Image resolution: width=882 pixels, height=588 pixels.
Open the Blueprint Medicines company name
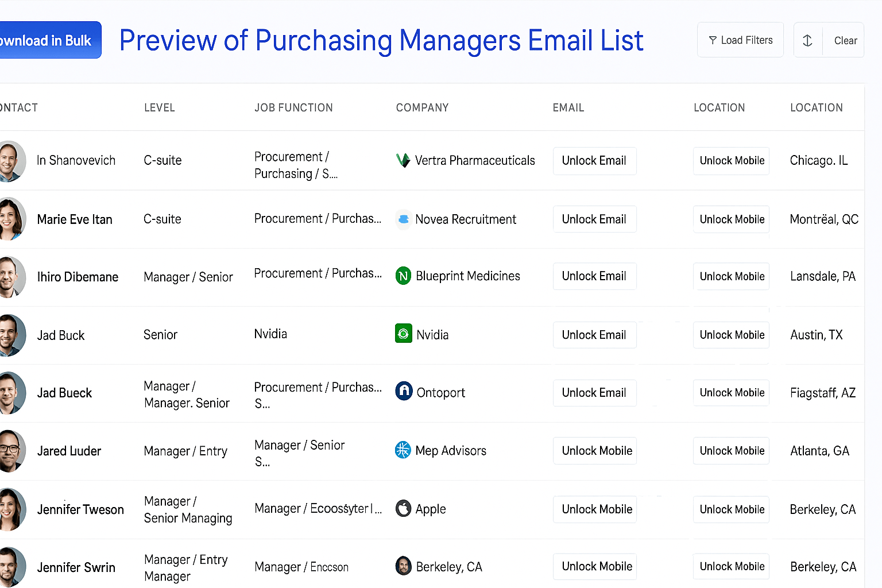[468, 276]
